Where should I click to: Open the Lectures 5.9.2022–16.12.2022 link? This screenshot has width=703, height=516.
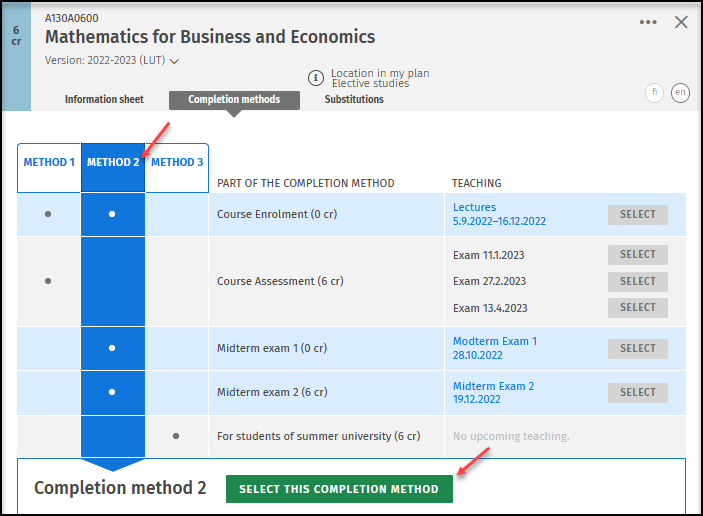point(499,214)
